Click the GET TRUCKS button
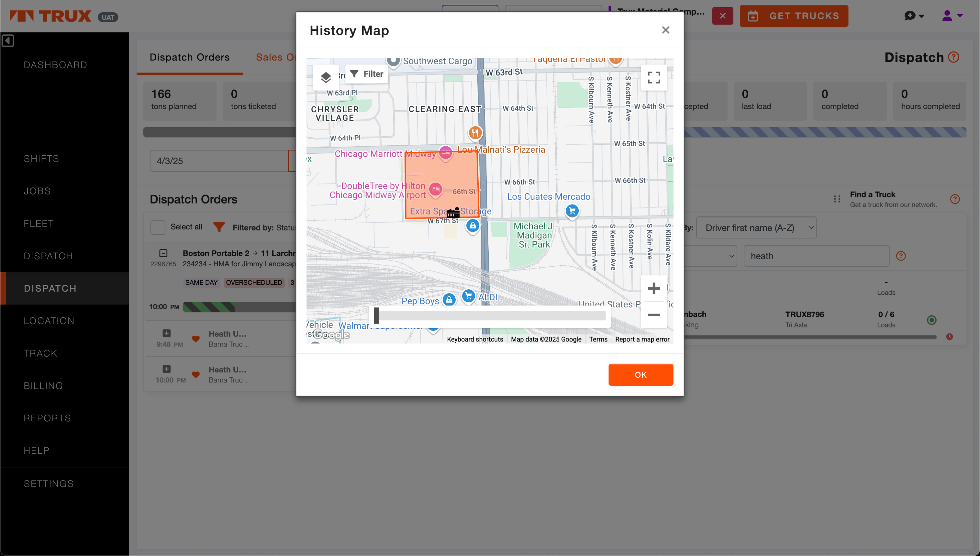The width and height of the screenshot is (980, 556). tap(794, 16)
